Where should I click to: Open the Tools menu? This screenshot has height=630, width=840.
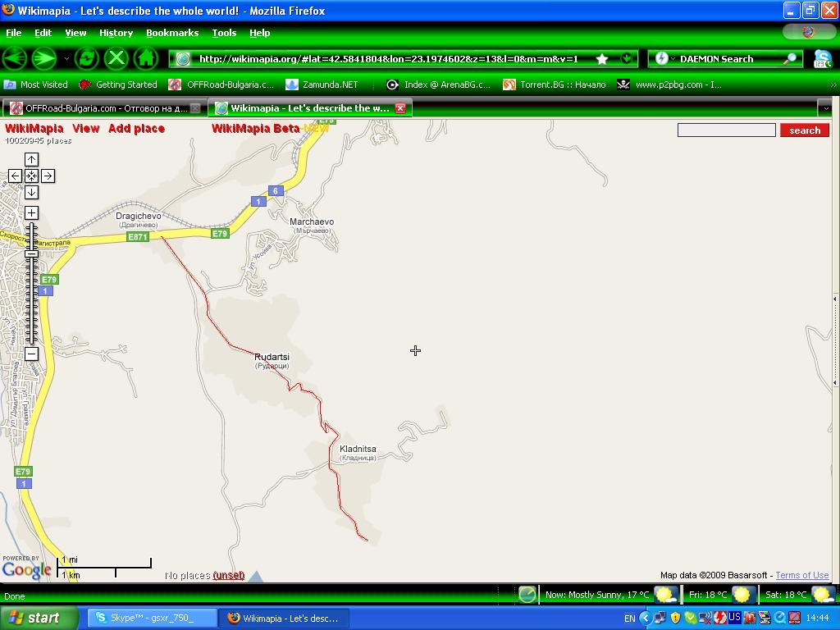click(x=224, y=33)
